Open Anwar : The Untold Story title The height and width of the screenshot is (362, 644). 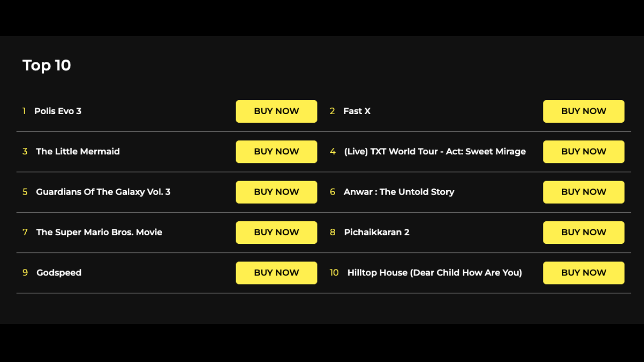[399, 192]
